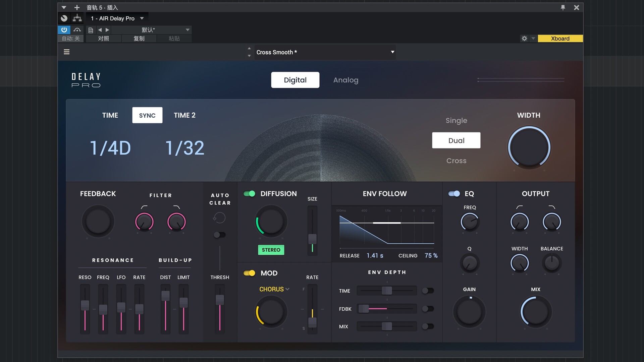
Task: Click the plus icon to add an insert
Action: 77,7
